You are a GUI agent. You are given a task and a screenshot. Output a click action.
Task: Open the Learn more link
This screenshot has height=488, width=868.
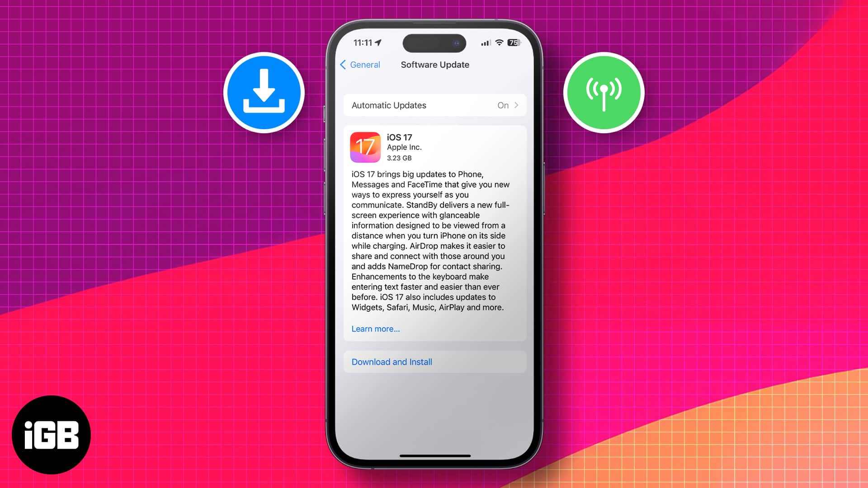(376, 328)
